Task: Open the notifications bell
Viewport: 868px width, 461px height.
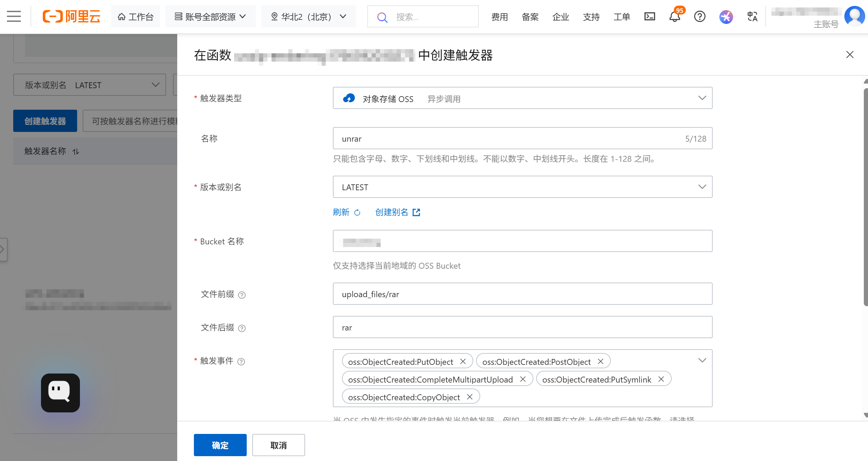Action: tap(674, 16)
